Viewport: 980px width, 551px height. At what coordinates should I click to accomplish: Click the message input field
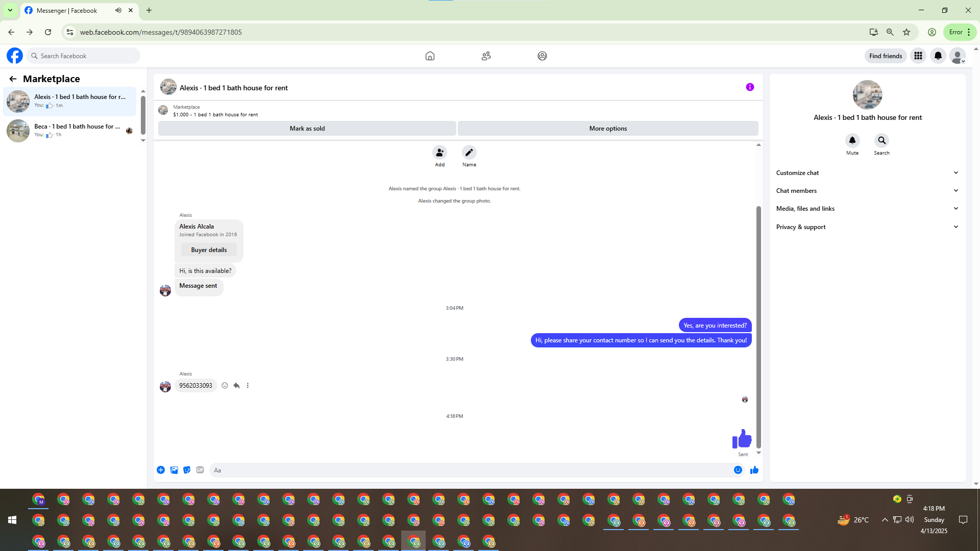pos(470,470)
